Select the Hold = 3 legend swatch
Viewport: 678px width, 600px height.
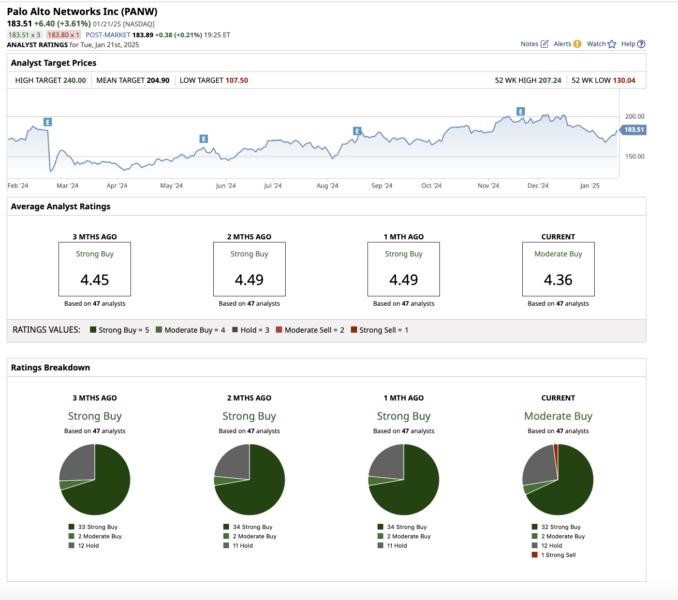tap(234, 330)
